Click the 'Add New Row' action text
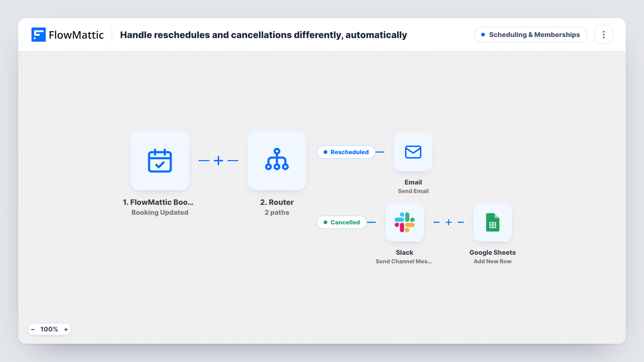The height and width of the screenshot is (362, 644). 493,261
